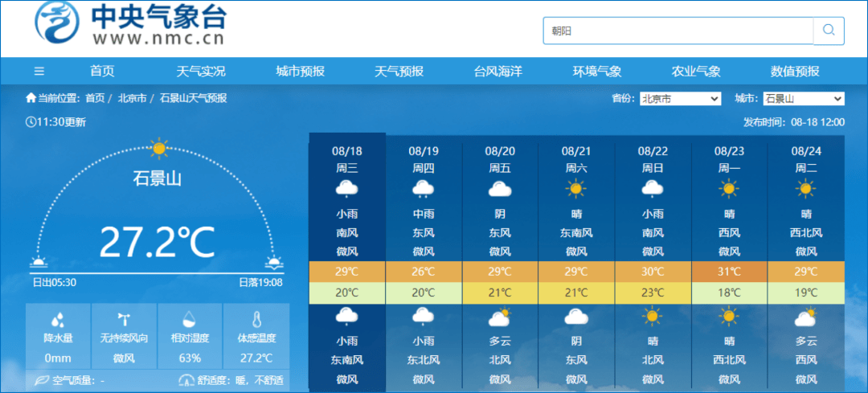
Task: Open the hamburger menu icon
Action: click(39, 71)
